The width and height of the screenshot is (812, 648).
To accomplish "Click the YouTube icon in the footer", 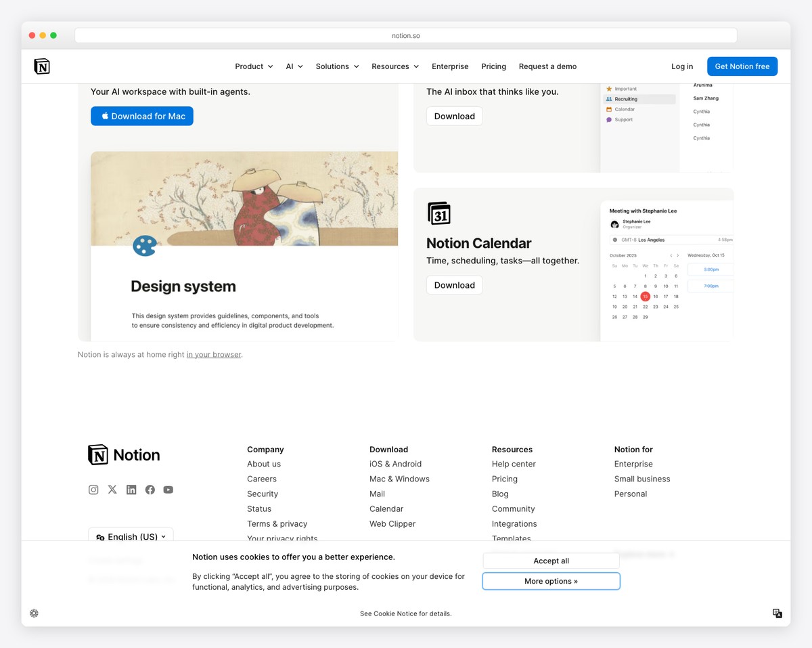I will [168, 489].
